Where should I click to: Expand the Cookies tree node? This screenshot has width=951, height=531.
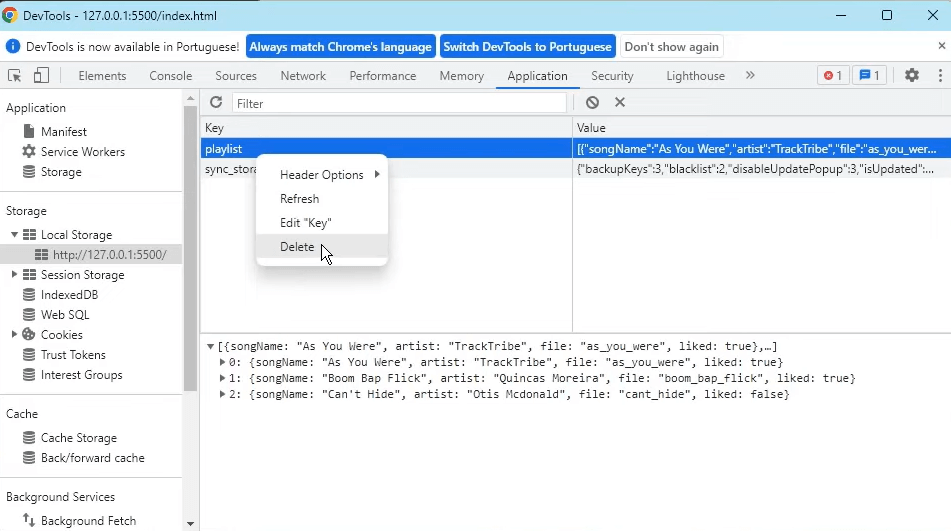(x=15, y=335)
